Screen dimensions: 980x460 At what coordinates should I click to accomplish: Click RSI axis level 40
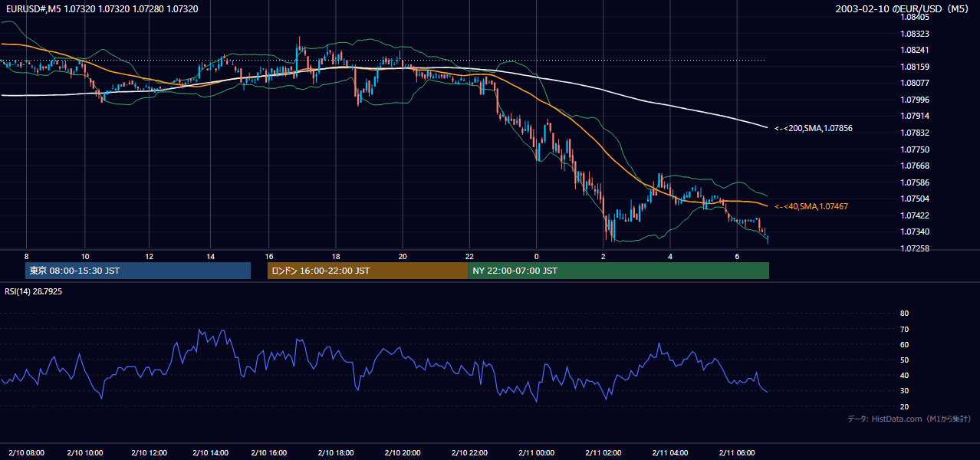pos(904,375)
